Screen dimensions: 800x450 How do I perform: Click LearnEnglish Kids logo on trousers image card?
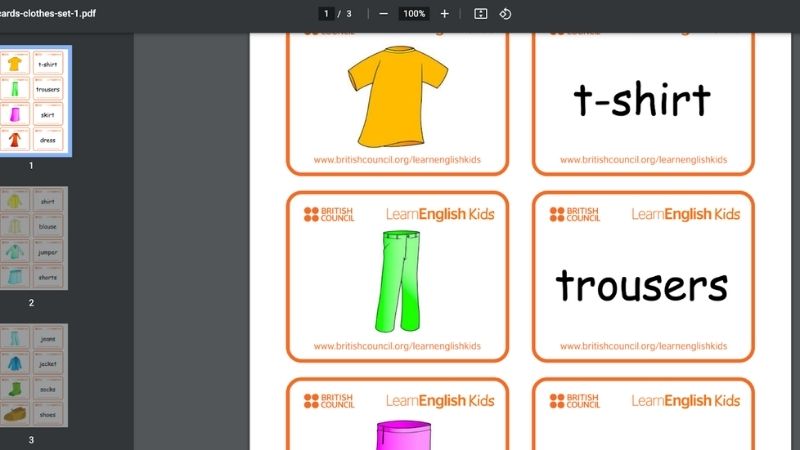[x=440, y=214]
